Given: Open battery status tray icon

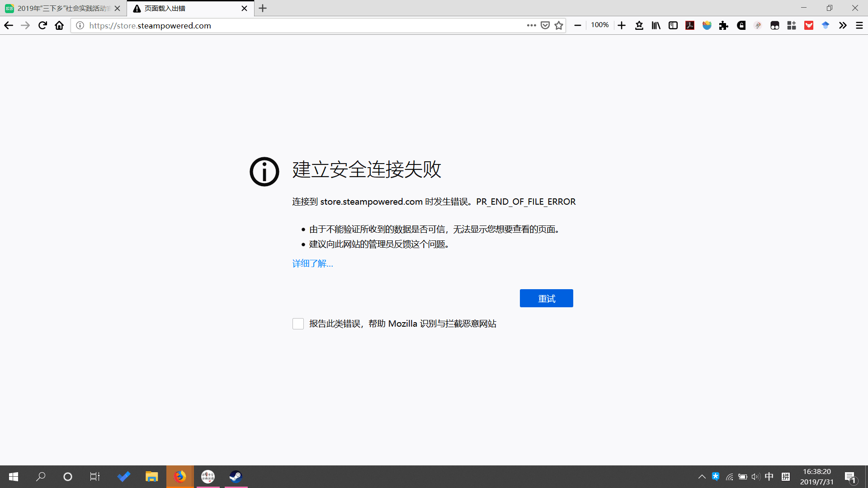Looking at the screenshot, I should (742, 477).
